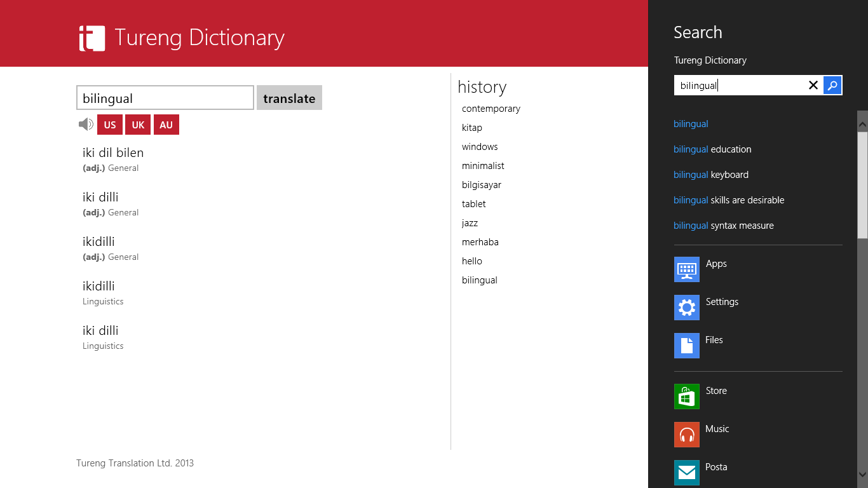
Task: Choose 'bilingual keyboard' suggestion
Action: click(710, 175)
